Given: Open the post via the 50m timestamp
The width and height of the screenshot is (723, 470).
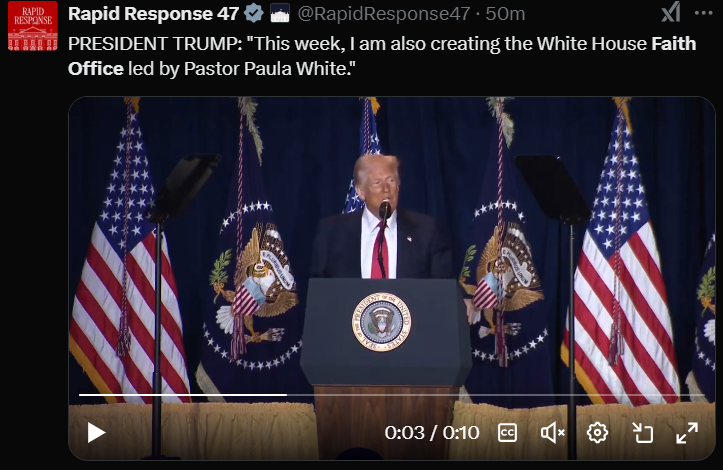Looking at the screenshot, I should click(x=505, y=14).
